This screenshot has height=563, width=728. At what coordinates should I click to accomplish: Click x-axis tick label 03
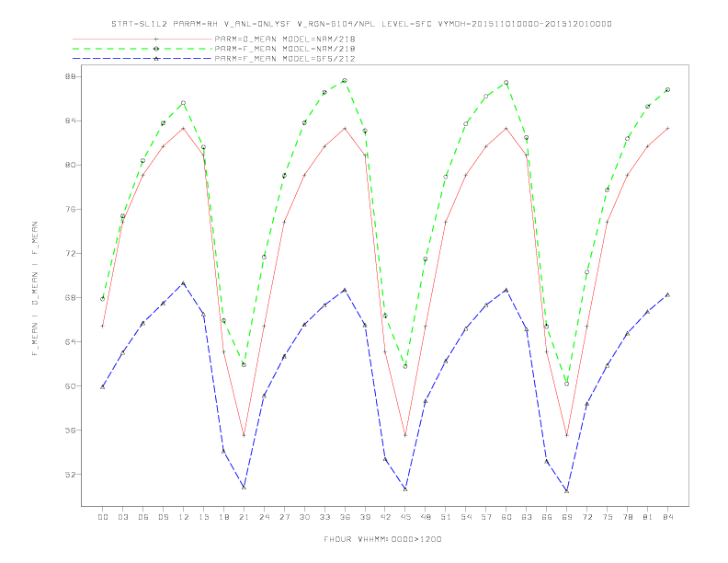click(x=122, y=517)
